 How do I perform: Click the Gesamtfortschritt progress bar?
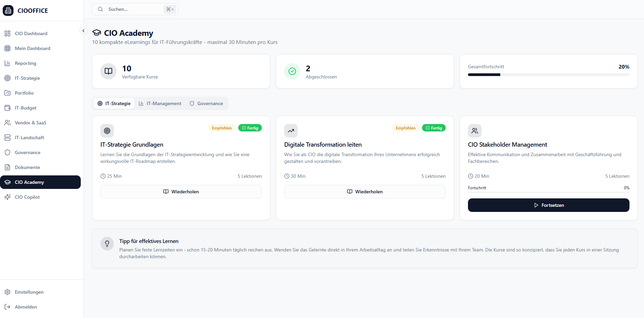point(548,75)
